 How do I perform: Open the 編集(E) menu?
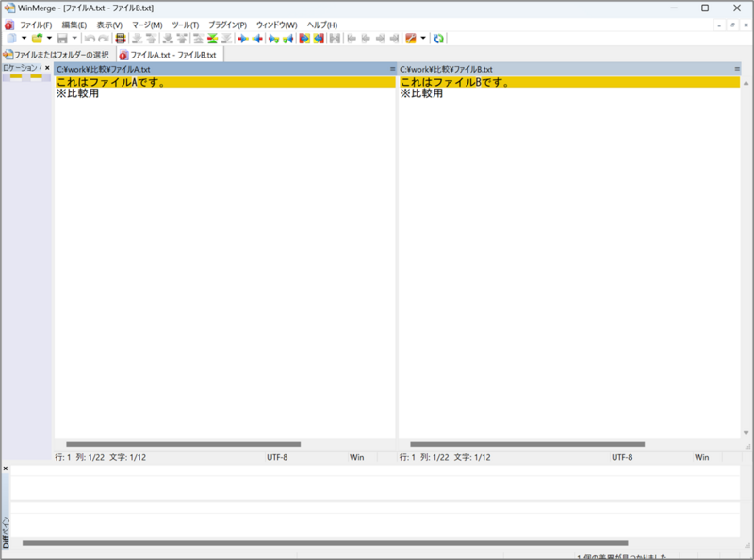74,25
